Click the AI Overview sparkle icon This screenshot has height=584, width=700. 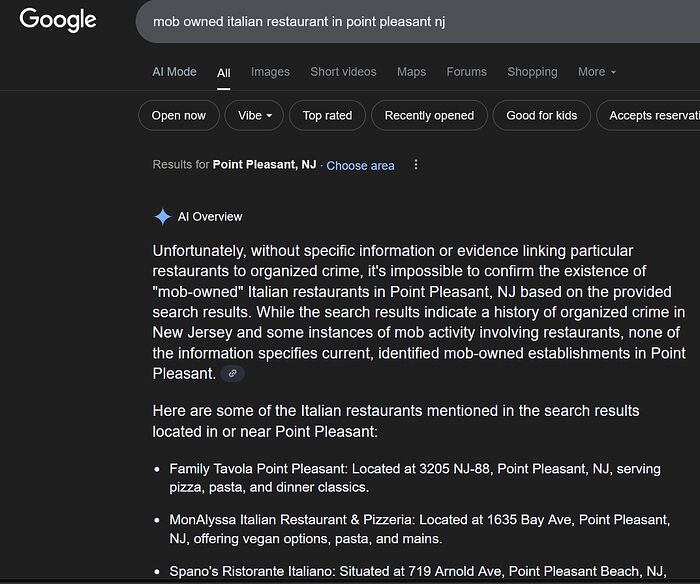click(x=162, y=217)
